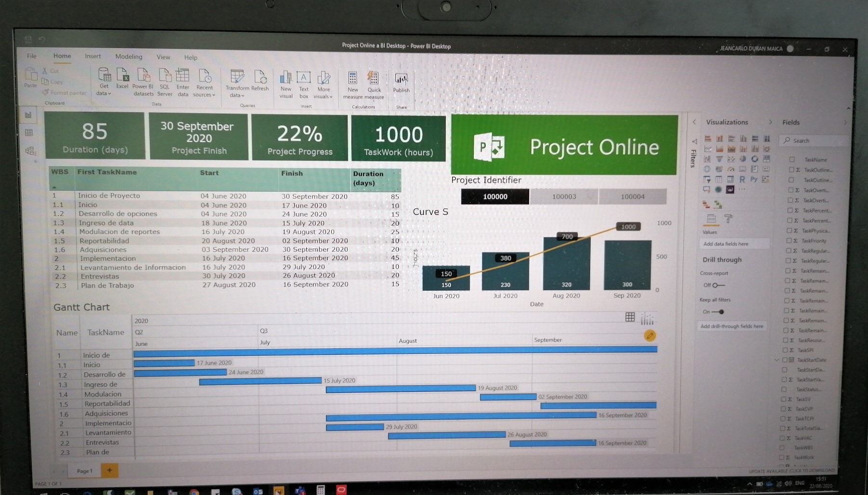Open the Help ribbon tab
This screenshot has width=868, height=495.
coord(191,57)
